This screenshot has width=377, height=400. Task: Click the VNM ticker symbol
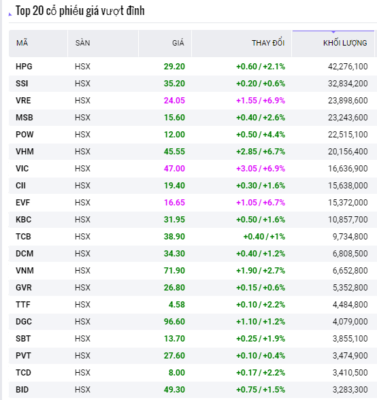[x=25, y=271]
